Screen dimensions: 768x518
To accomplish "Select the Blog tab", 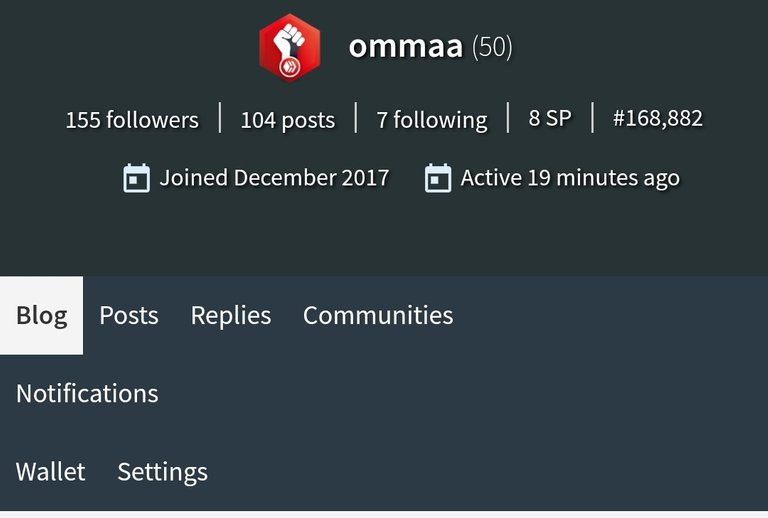I will click(x=42, y=315).
